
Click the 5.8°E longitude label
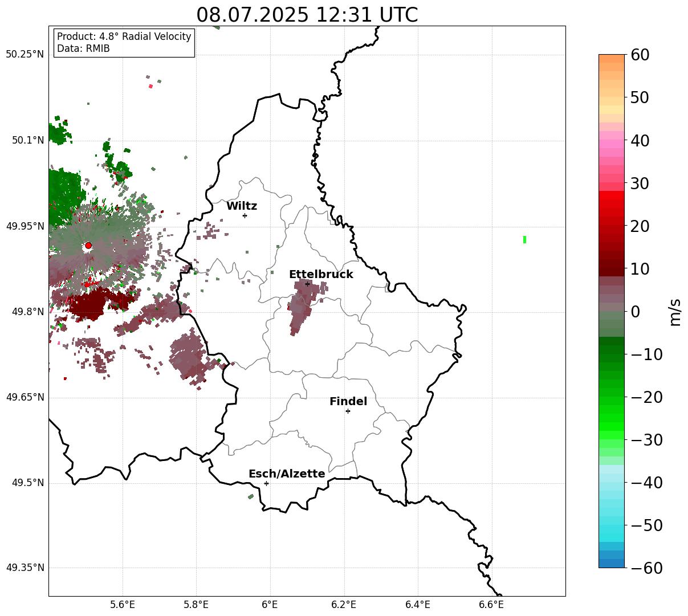click(196, 605)
